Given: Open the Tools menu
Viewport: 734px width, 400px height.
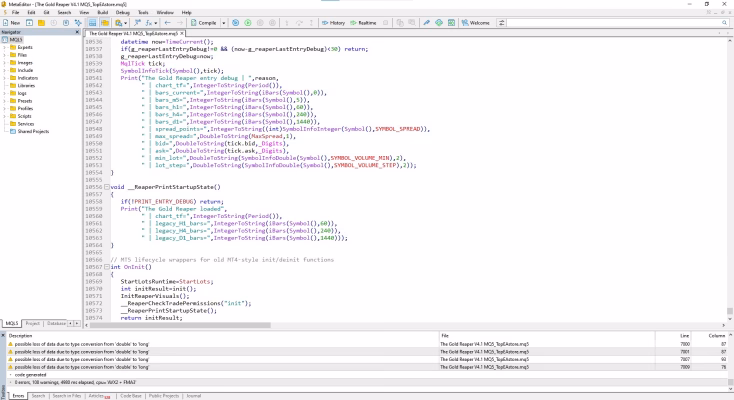Looking at the screenshot, I should (x=143, y=12).
